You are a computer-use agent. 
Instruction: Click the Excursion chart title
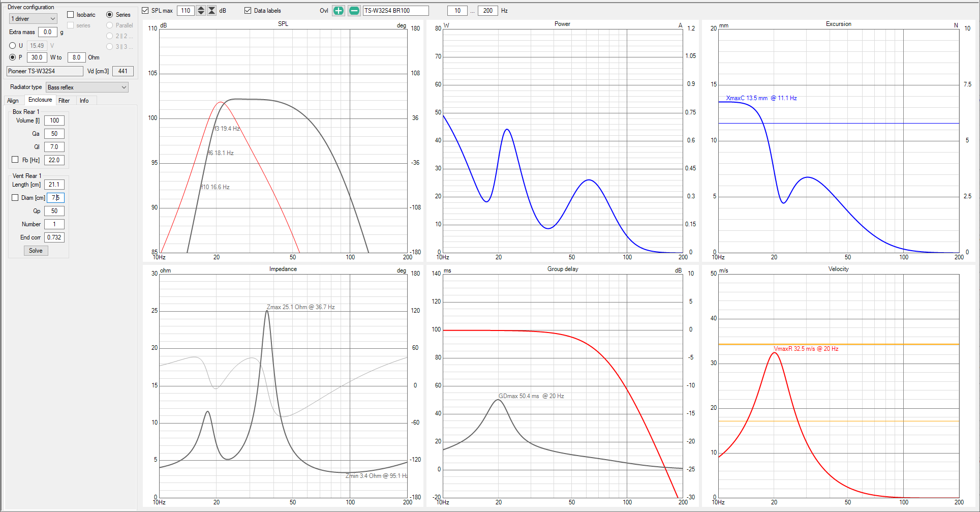tap(839, 24)
